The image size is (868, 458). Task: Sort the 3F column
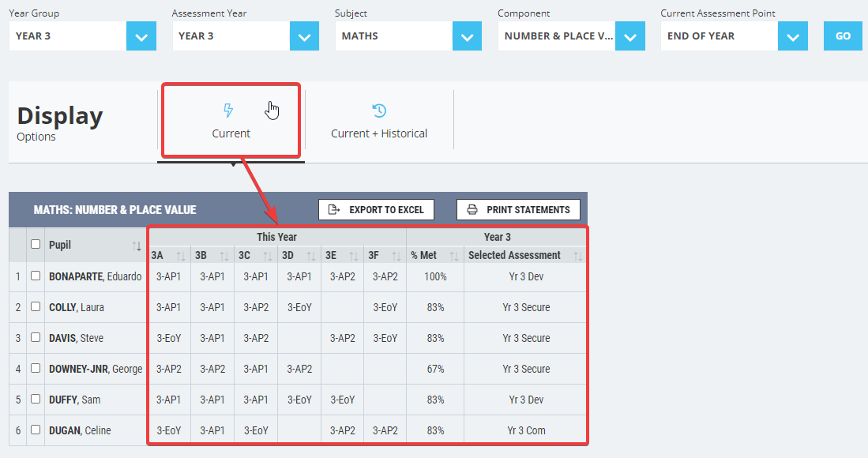coord(397,255)
